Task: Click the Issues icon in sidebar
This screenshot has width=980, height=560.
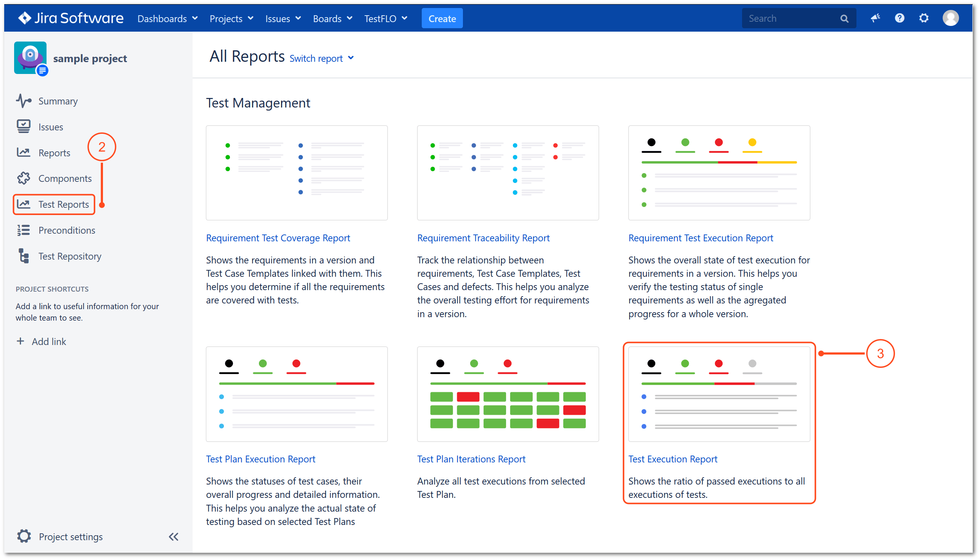Action: (x=24, y=127)
